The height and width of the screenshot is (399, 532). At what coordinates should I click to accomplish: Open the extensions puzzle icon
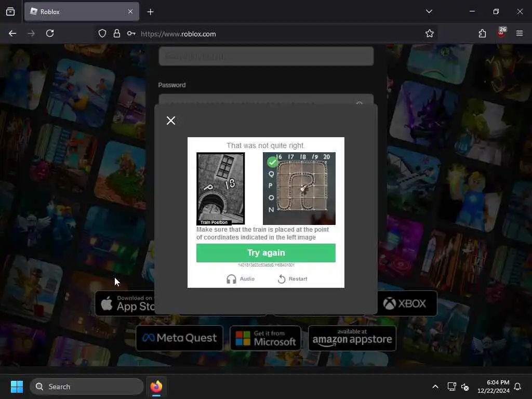click(x=482, y=34)
